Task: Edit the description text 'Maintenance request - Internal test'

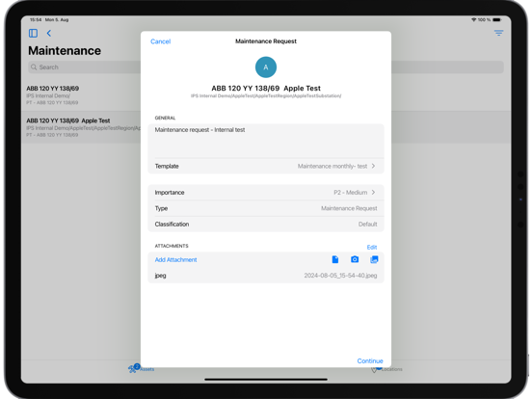Action: [x=266, y=141]
